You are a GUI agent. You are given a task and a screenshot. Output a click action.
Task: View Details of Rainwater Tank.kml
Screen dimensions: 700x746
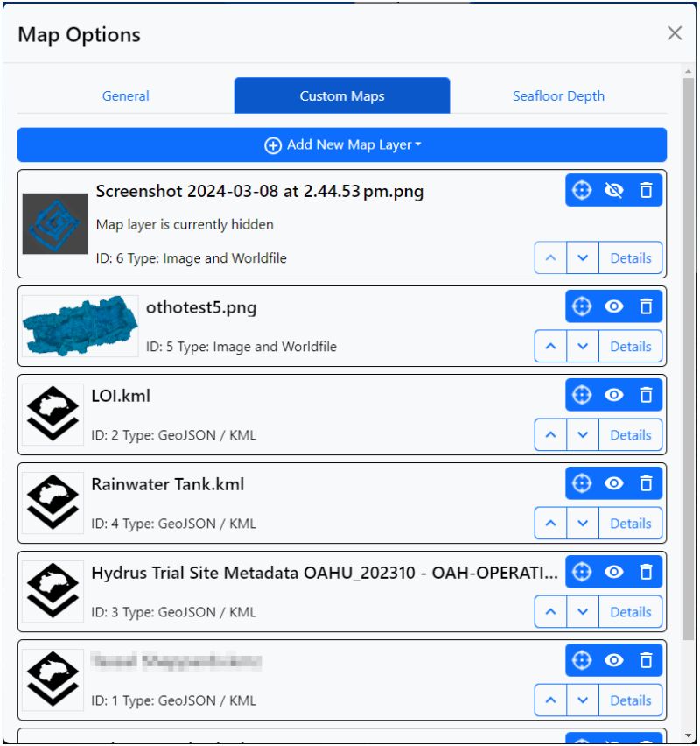click(631, 523)
